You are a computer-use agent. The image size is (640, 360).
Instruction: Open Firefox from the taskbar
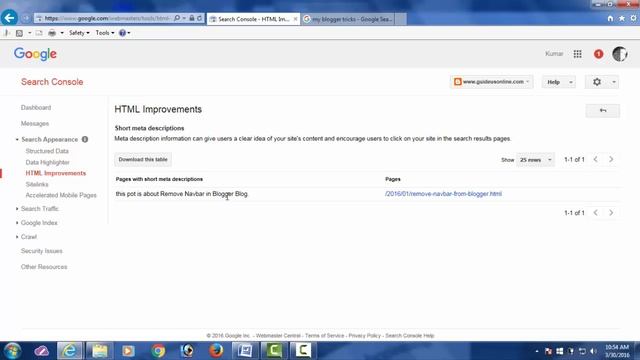coord(216,351)
